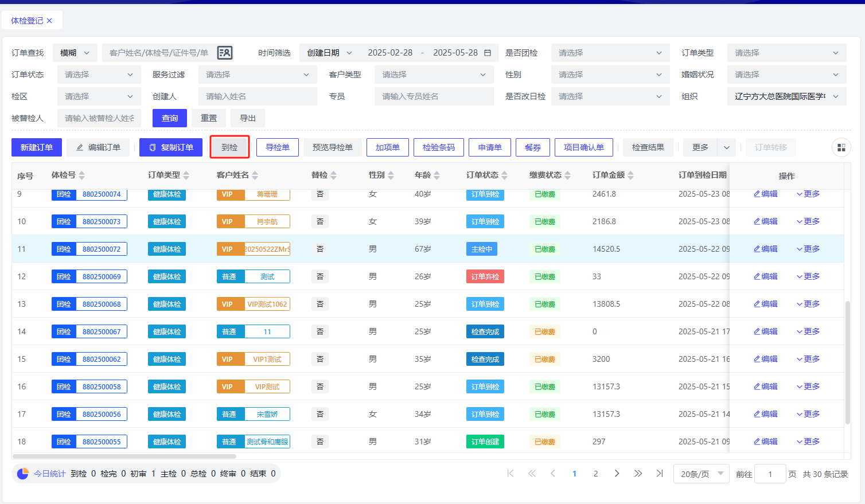Viewport: 865px width, 504px height.
Task: Open the 服务过滤 dropdown
Action: click(258, 75)
